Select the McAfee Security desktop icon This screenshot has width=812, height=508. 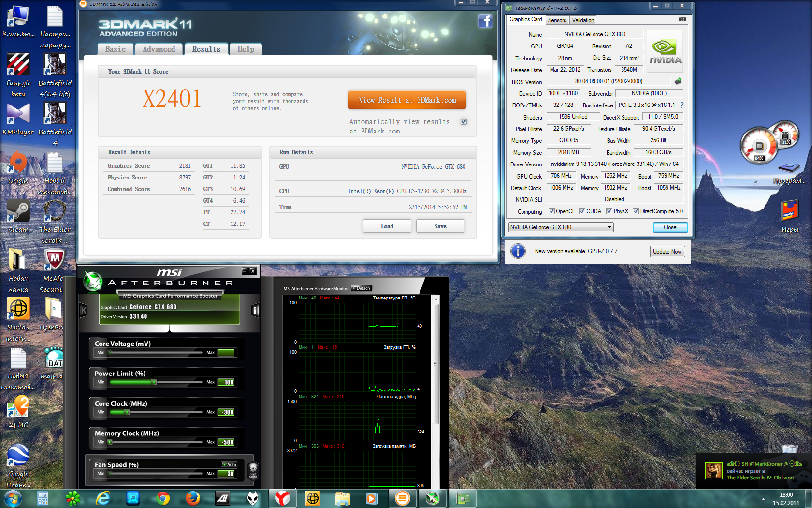pyautogui.click(x=53, y=270)
